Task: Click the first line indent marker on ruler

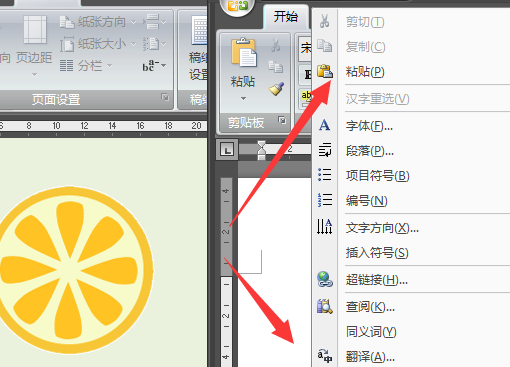Action: (x=262, y=145)
